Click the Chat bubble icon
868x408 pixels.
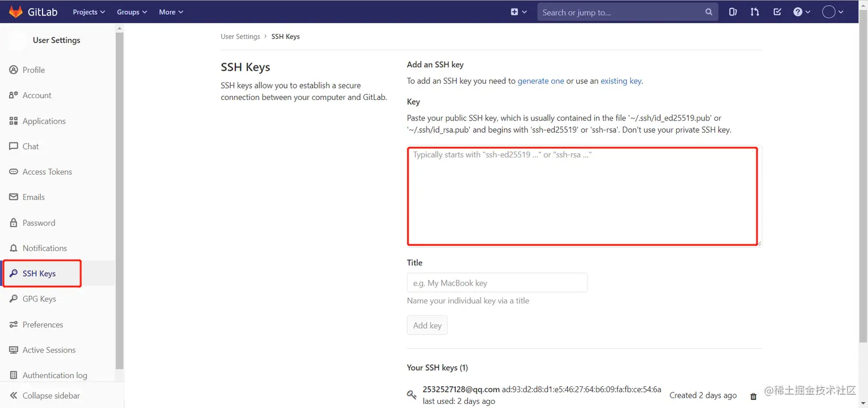click(x=14, y=147)
